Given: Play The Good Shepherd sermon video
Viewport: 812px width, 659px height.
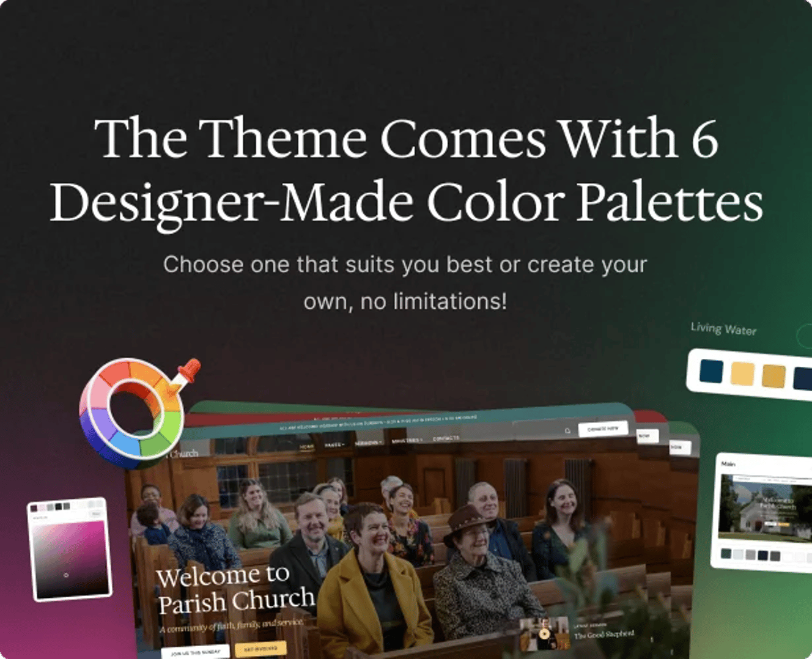Looking at the screenshot, I should tap(544, 634).
